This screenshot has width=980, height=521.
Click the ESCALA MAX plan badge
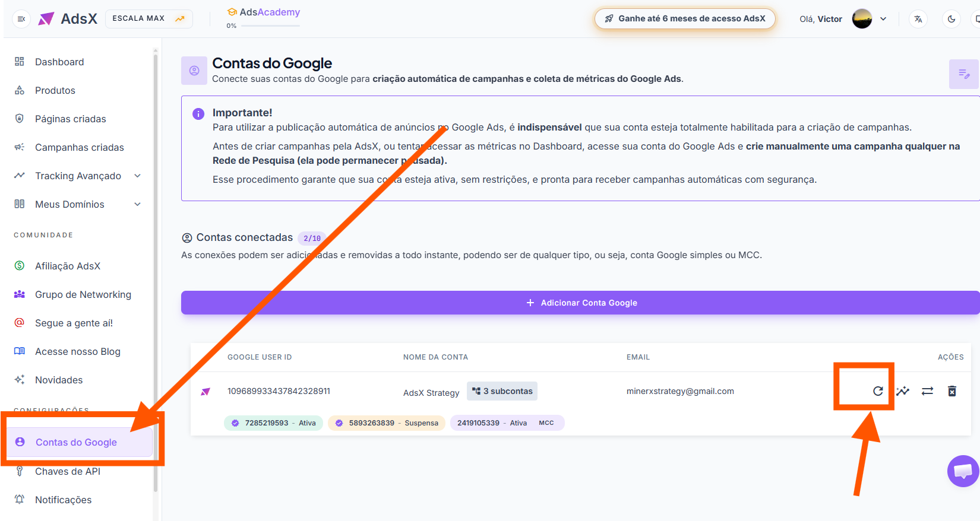149,19
